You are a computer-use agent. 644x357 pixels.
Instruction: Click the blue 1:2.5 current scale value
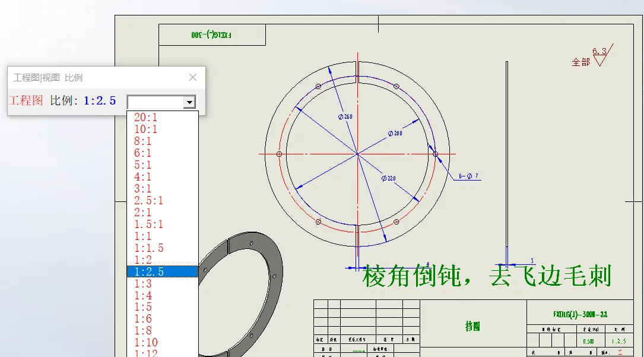(x=100, y=100)
